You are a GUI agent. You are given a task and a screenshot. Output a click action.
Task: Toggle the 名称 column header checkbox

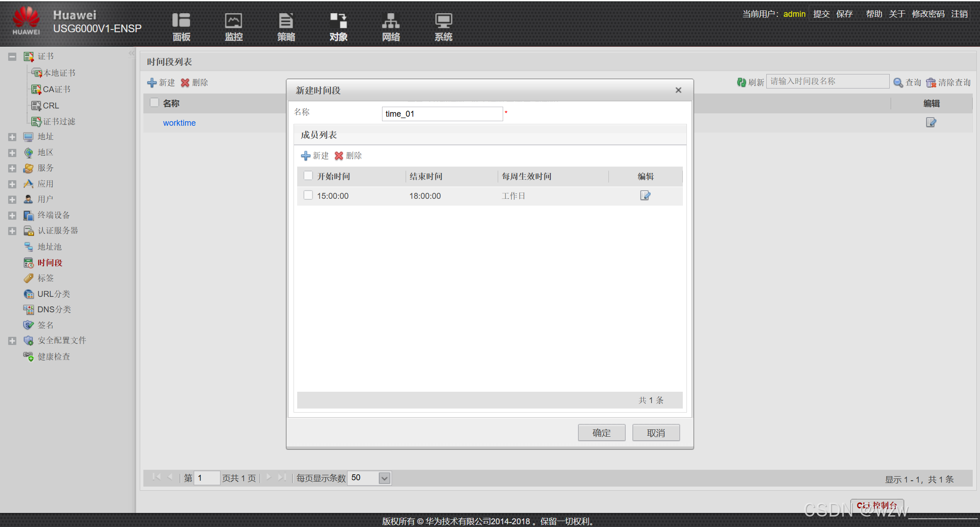(154, 103)
